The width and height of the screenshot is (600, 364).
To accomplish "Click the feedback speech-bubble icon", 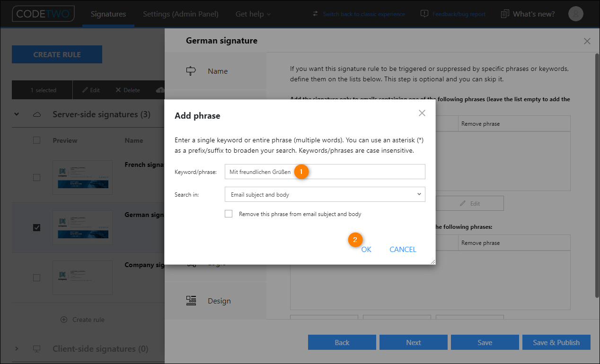I will (x=424, y=14).
